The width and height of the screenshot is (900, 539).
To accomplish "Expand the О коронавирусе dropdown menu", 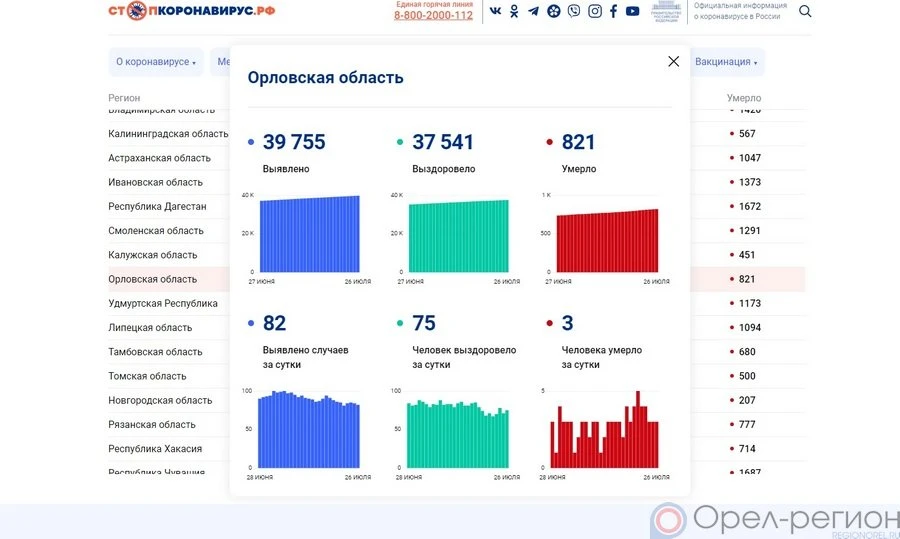I will 155,62.
